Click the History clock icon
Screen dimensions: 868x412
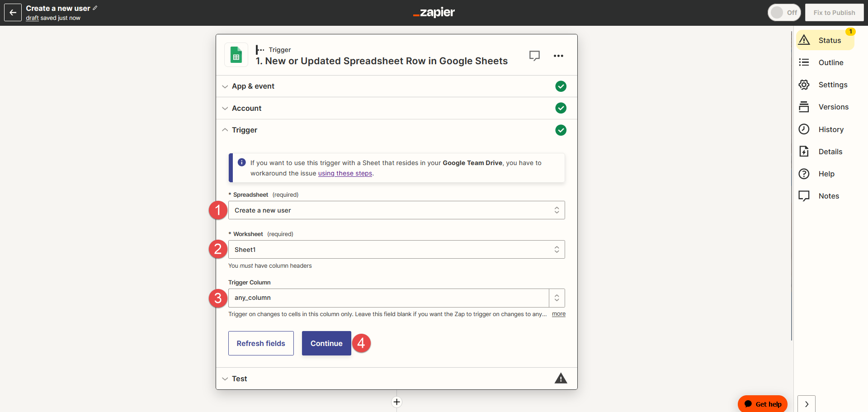[804, 129]
